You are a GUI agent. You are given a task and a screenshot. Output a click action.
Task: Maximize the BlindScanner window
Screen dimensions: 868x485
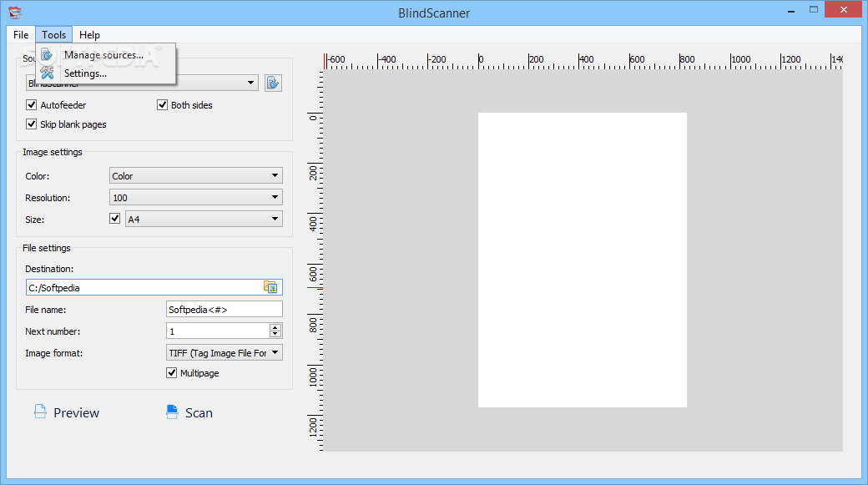(813, 10)
